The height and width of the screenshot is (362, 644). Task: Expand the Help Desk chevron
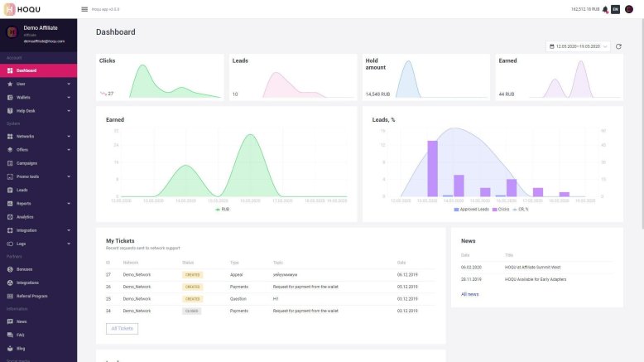coord(69,111)
